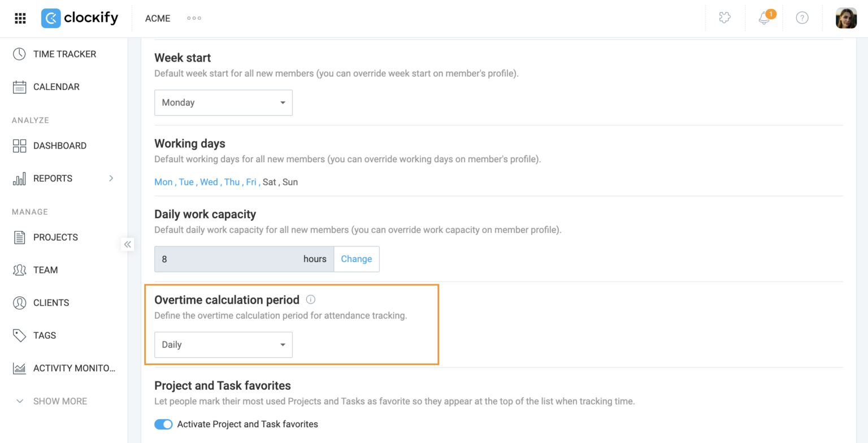Click the overtime calculation info icon

point(310,299)
